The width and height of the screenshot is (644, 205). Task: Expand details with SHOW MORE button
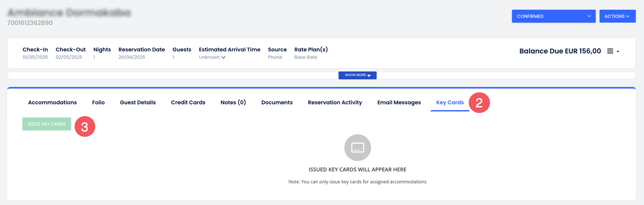coord(357,75)
